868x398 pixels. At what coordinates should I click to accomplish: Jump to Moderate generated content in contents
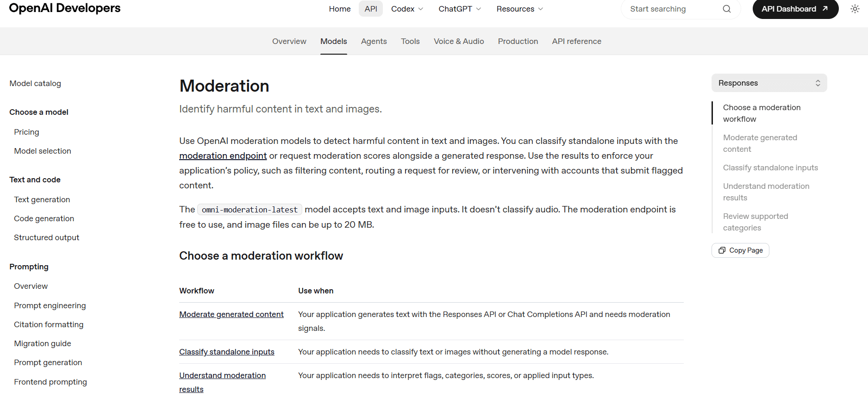[760, 143]
